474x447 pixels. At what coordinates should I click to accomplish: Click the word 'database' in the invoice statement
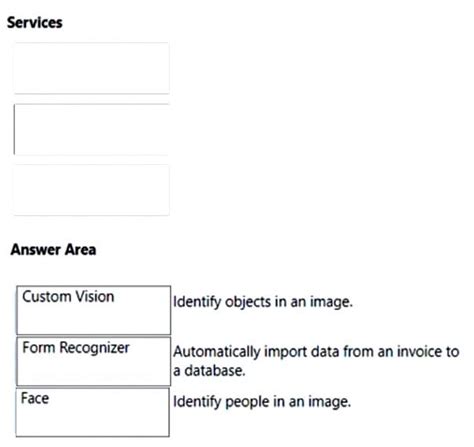tap(215, 371)
